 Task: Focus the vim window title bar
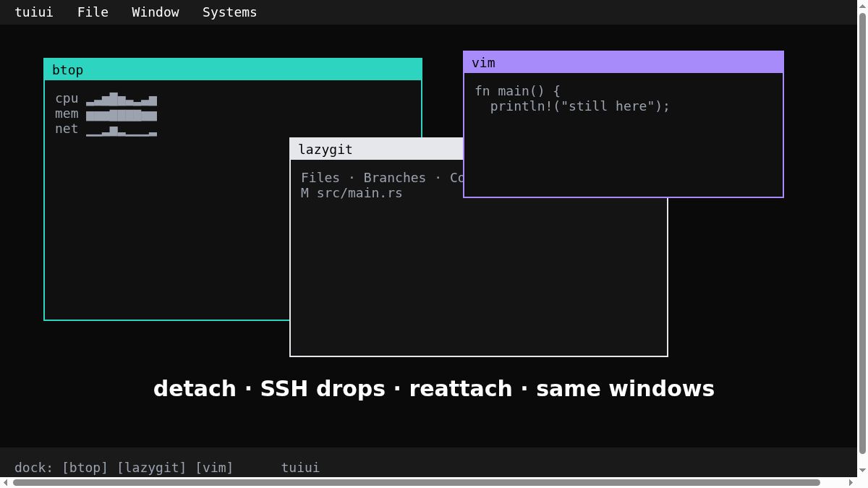coord(624,62)
